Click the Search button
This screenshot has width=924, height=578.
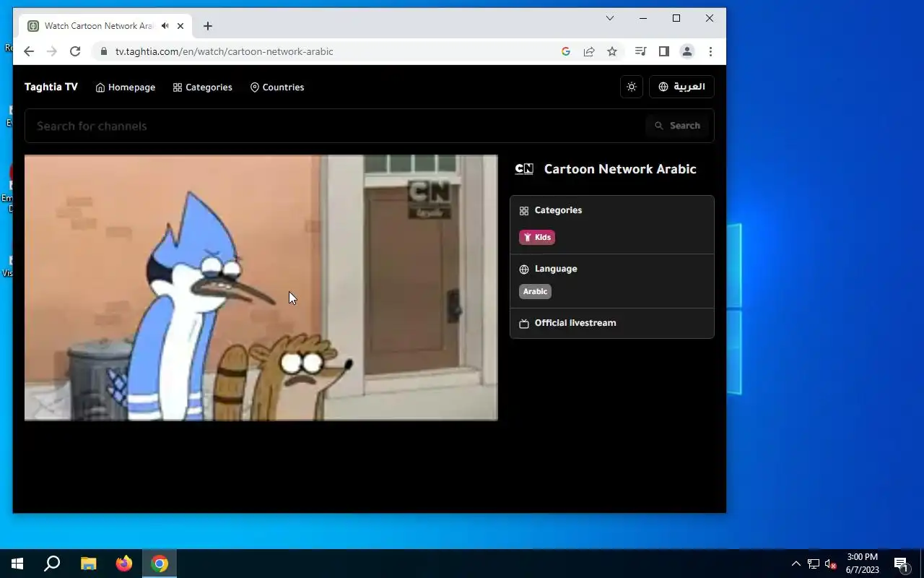[678, 126]
